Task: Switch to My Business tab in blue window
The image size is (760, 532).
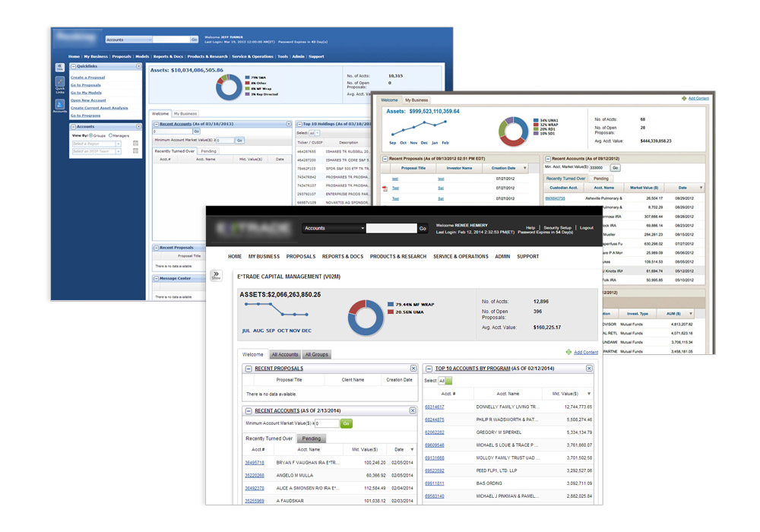Action: point(185,114)
